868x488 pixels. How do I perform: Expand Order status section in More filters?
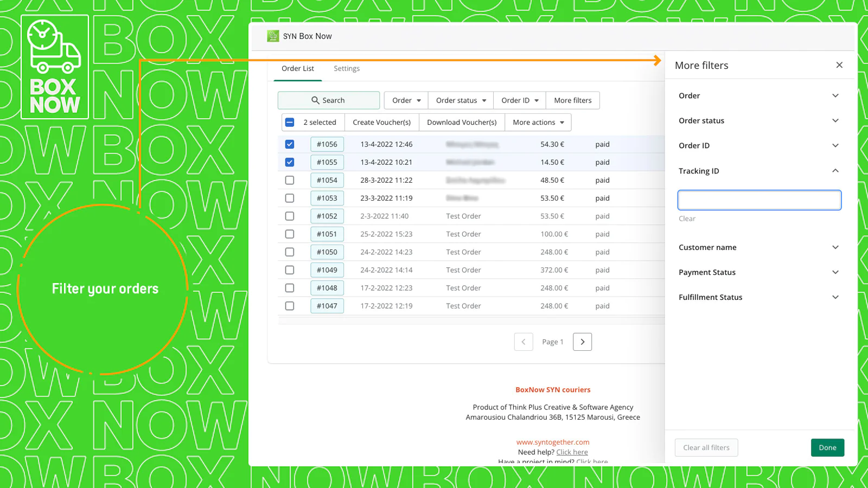pyautogui.click(x=759, y=120)
